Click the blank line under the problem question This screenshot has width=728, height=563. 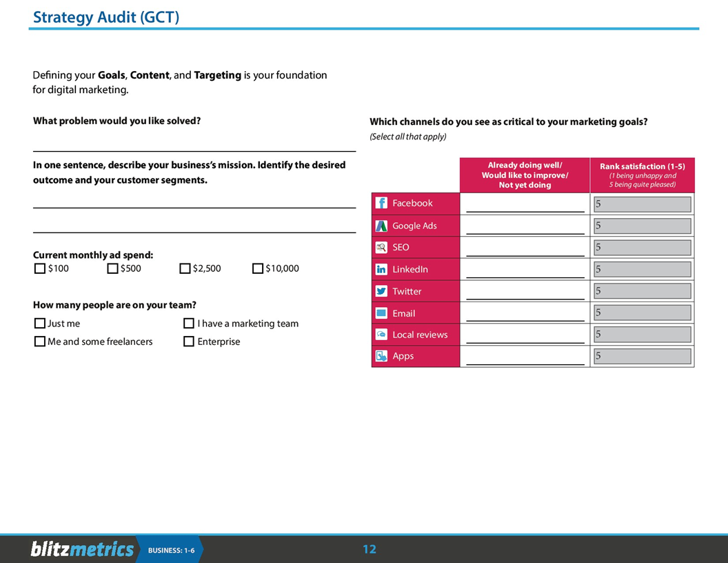coord(193,150)
